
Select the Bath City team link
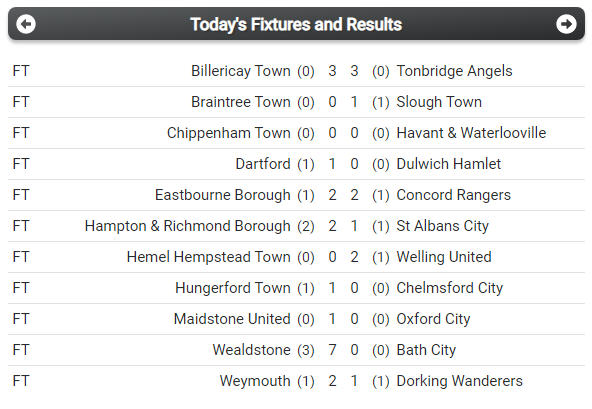[x=426, y=350]
